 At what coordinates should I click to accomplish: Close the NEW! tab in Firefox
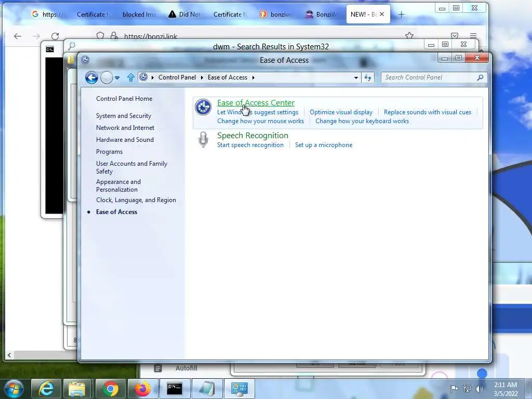[382, 14]
